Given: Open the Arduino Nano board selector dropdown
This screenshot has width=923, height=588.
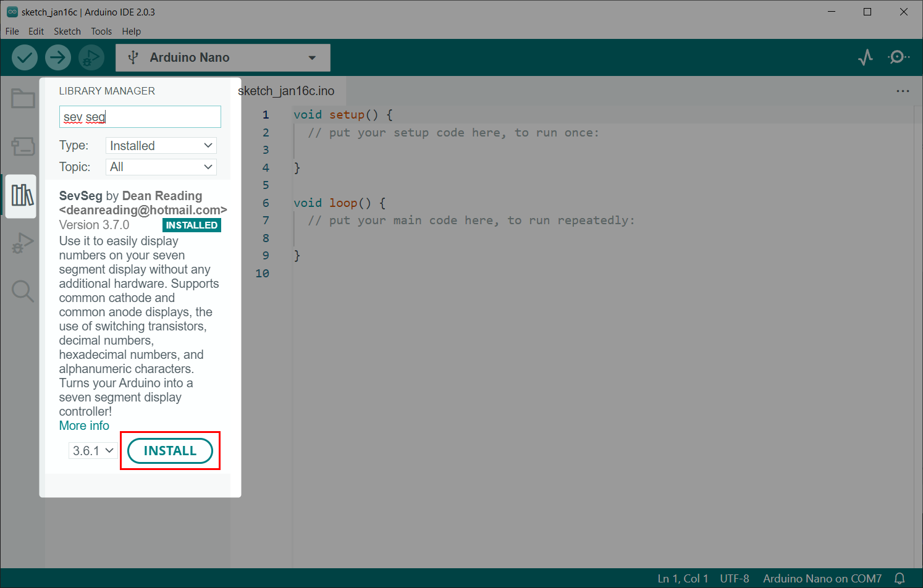Looking at the screenshot, I should coord(223,57).
